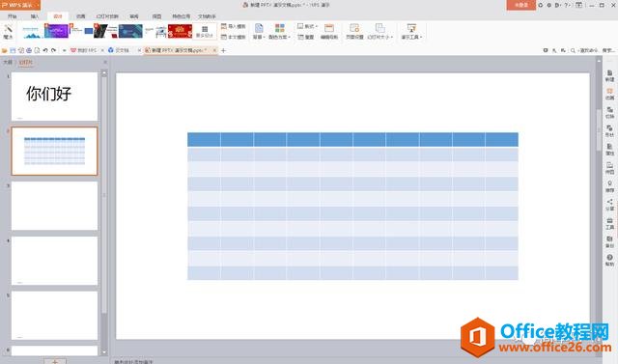The width and height of the screenshot is (618, 364).
Task: Switch to 大纲 outline pane tab
Action: click(8, 62)
